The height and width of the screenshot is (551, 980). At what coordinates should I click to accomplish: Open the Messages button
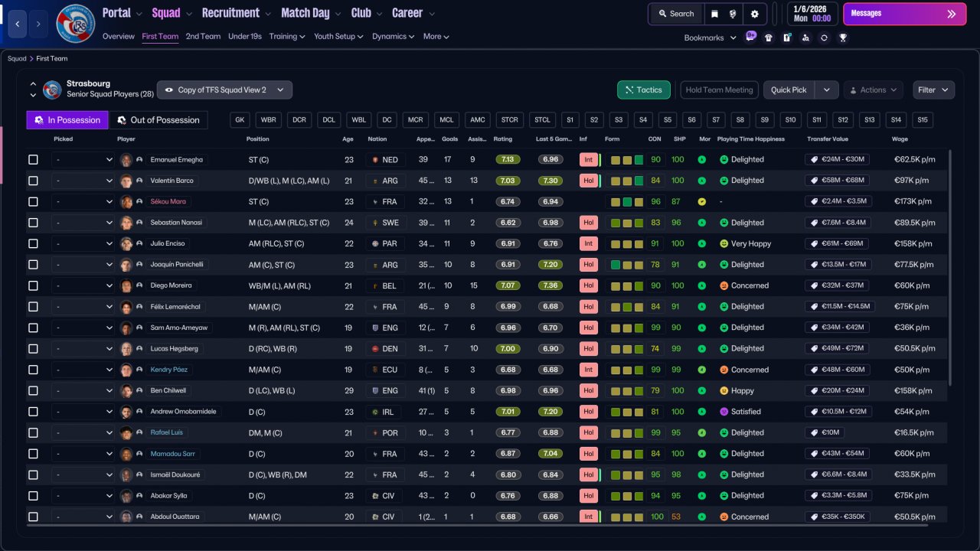pos(904,14)
